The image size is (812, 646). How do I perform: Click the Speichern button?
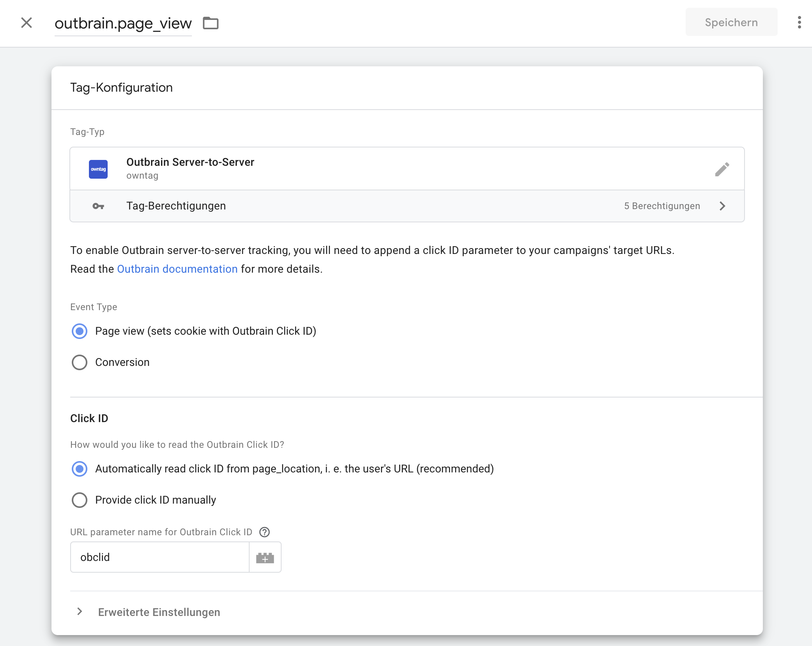731,23
